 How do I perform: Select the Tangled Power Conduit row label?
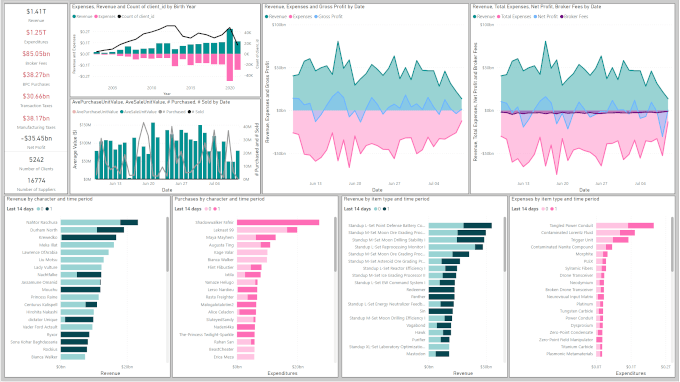click(x=571, y=226)
